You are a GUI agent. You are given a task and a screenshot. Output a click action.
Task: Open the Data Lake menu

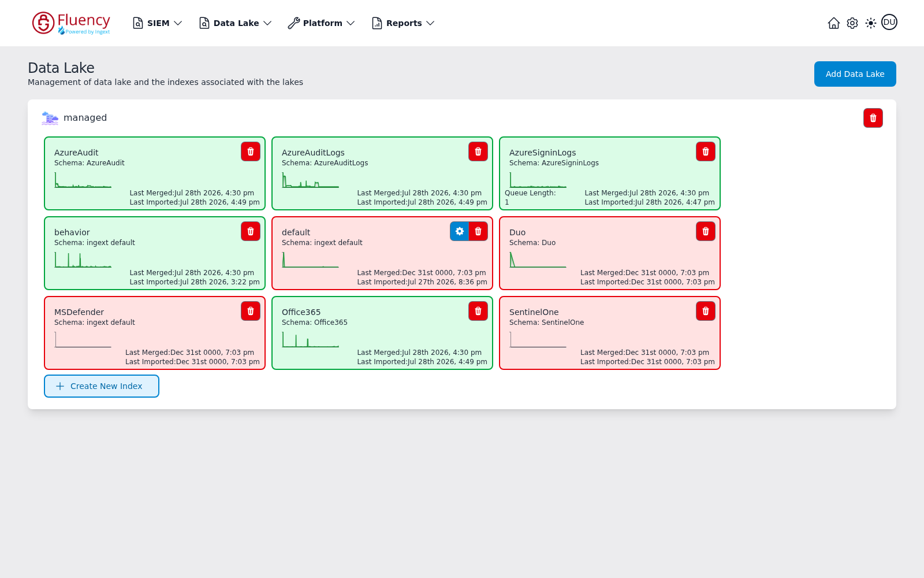point(236,23)
